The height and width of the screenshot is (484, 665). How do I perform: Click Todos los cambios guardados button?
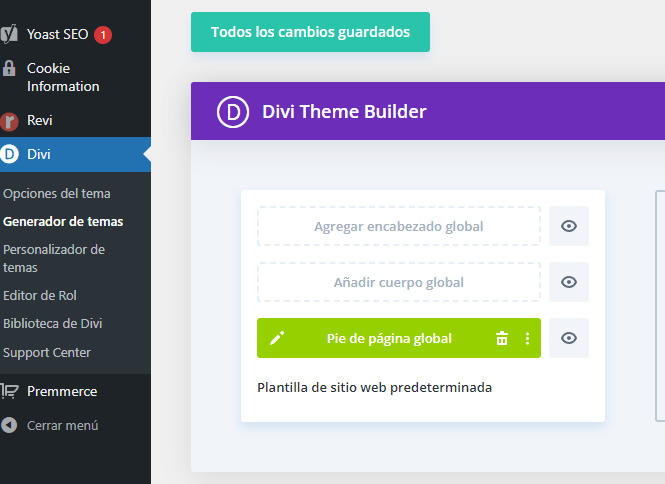point(310,32)
